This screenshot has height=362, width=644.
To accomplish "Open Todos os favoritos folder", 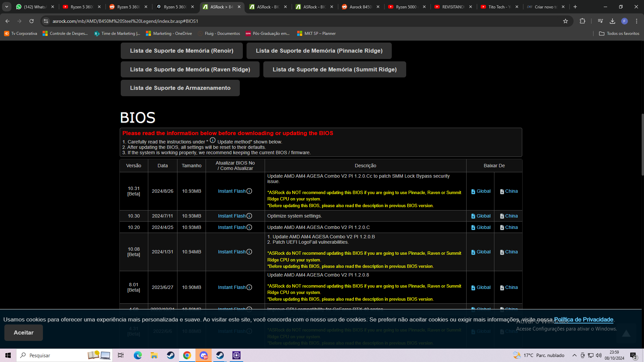I will (x=619, y=34).
